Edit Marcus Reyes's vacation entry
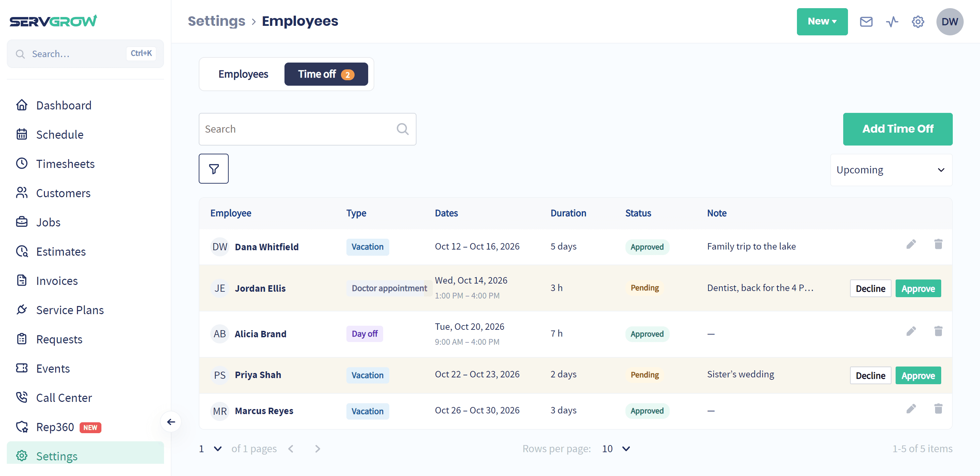Image resolution: width=980 pixels, height=476 pixels. (x=911, y=409)
